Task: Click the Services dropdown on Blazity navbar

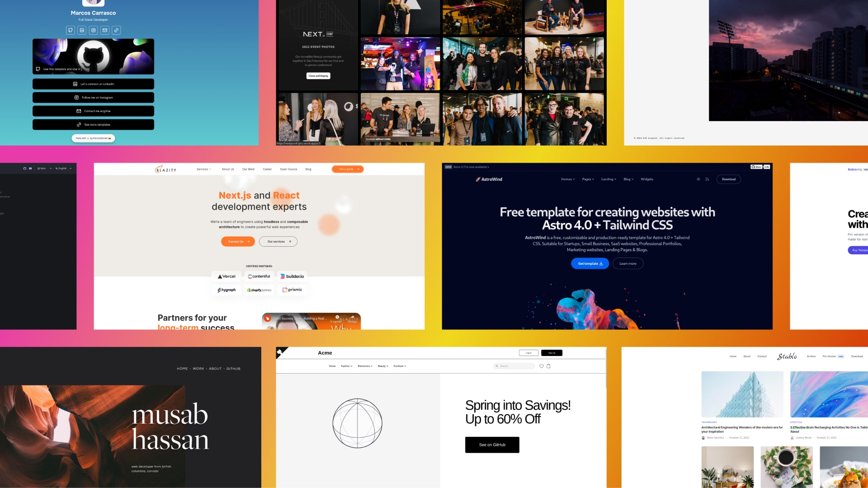Action: tap(203, 169)
